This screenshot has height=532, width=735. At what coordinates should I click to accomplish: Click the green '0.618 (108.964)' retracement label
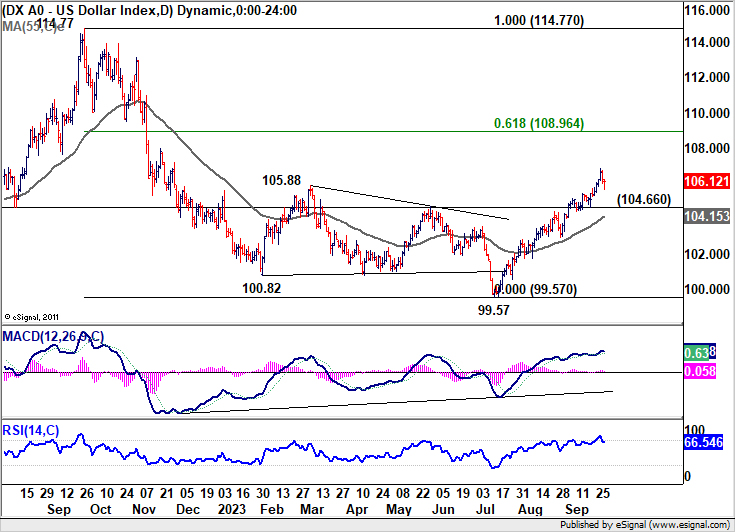539,123
